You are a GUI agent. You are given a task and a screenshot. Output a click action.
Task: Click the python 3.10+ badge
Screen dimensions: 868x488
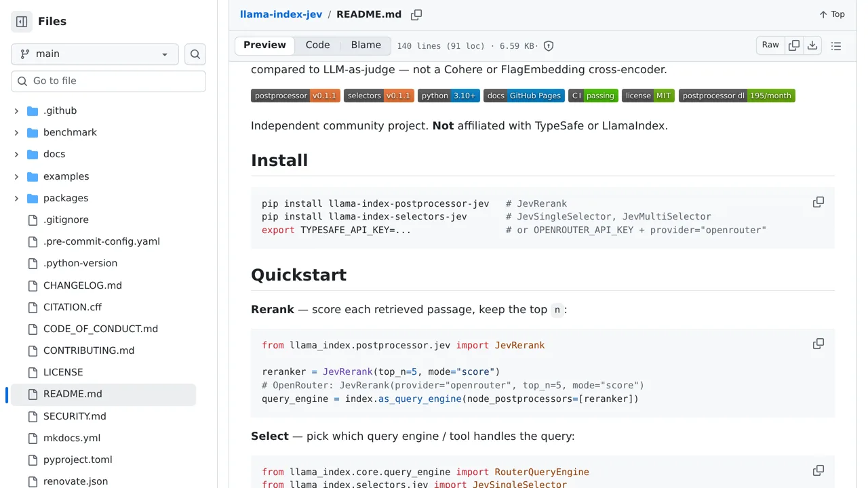coord(449,96)
